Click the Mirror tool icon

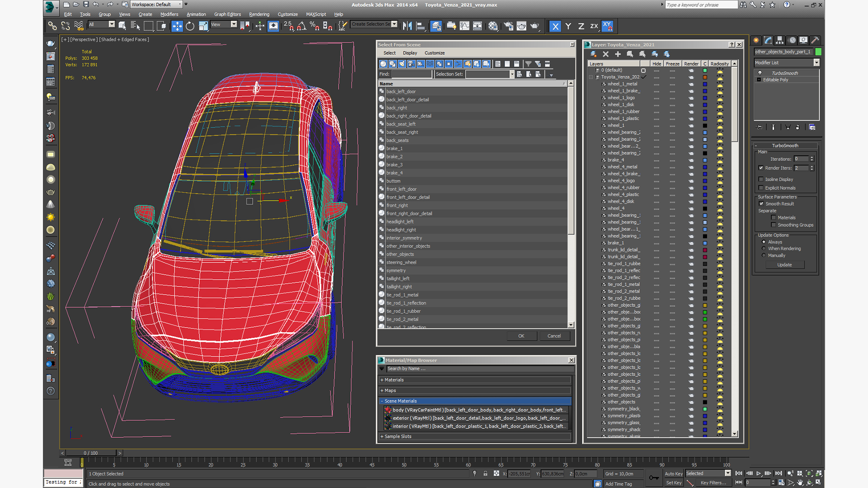(x=407, y=26)
